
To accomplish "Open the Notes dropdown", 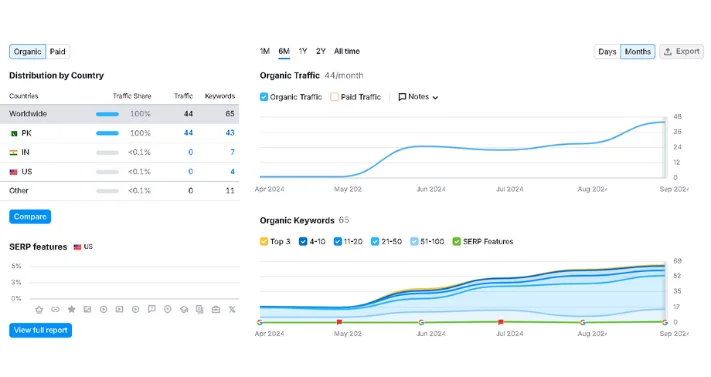I will tap(418, 97).
